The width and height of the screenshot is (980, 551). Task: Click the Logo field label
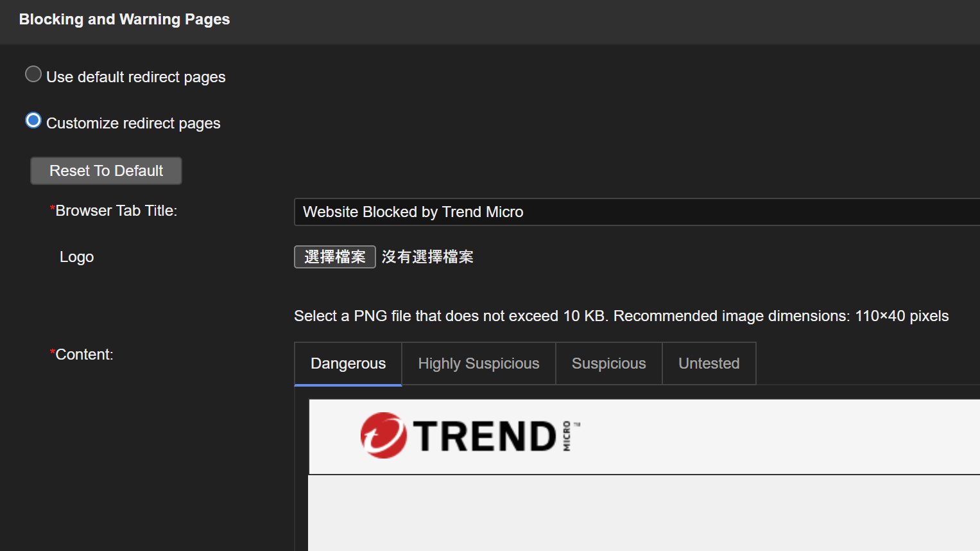(76, 257)
